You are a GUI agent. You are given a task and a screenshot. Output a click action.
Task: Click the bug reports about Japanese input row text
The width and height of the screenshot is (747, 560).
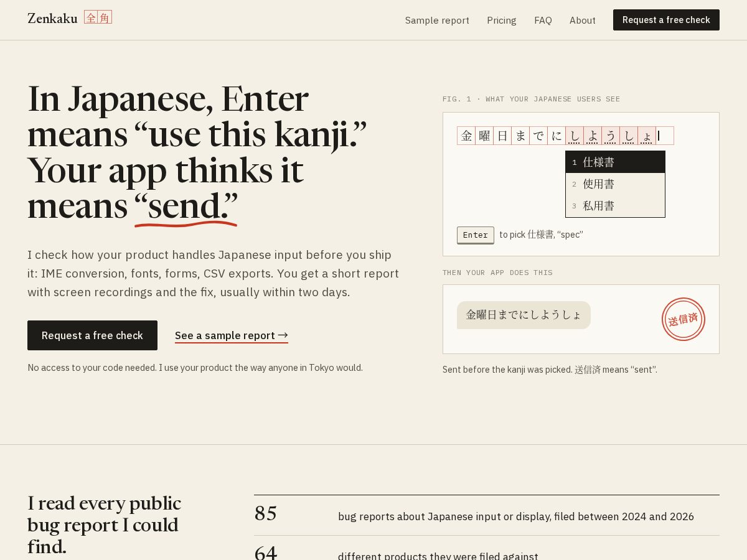(x=515, y=516)
